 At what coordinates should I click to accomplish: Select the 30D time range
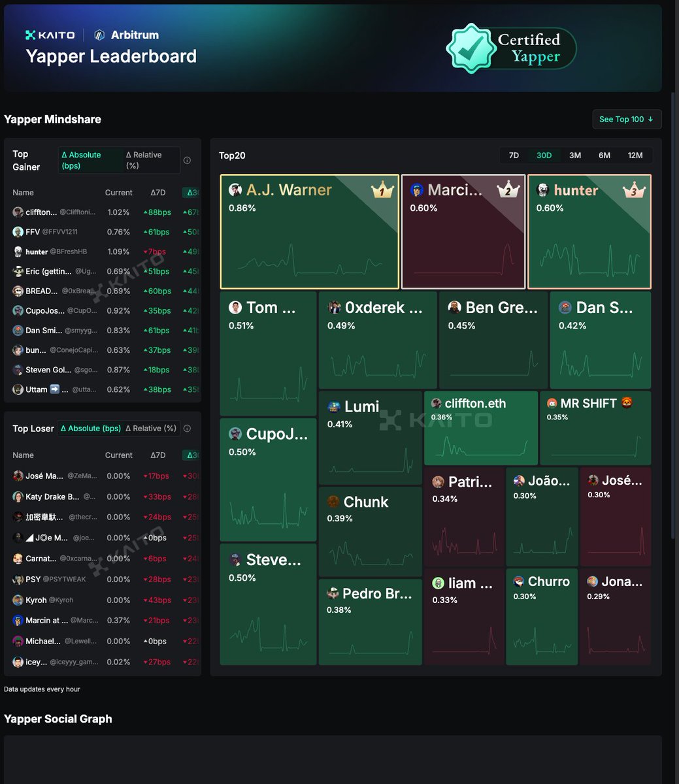click(x=544, y=155)
